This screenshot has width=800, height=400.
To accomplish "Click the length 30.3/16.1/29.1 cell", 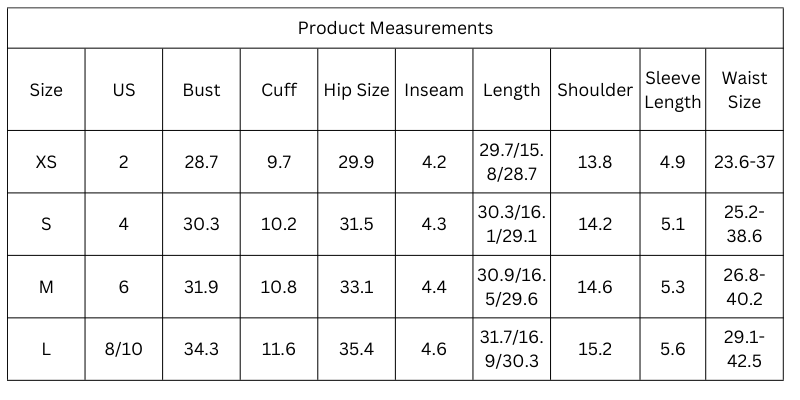I will point(512,224).
